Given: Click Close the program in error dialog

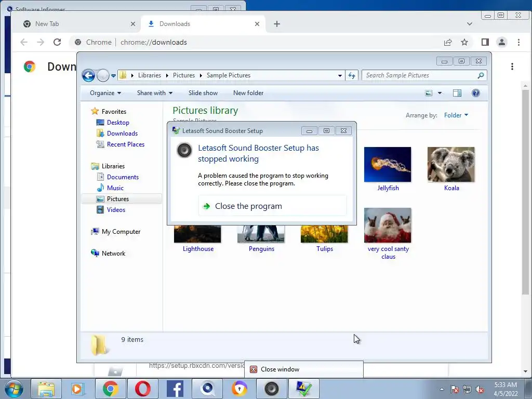Looking at the screenshot, I should click(x=272, y=206).
